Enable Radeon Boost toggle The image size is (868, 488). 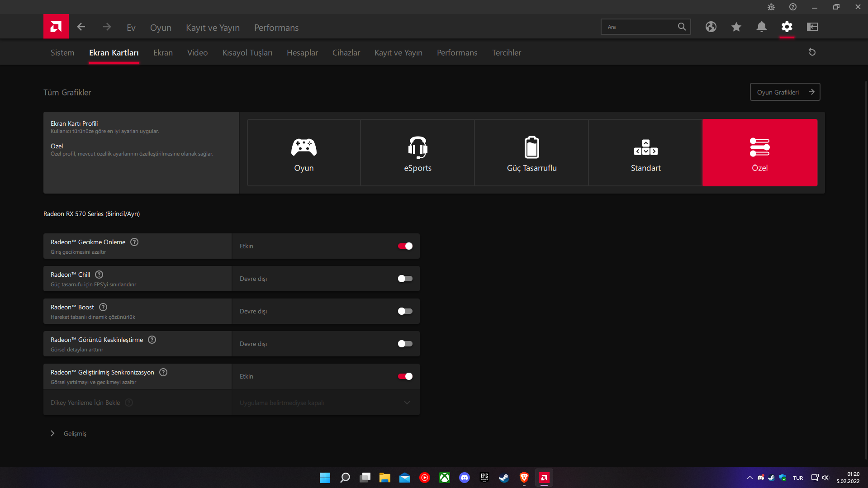[x=405, y=311]
